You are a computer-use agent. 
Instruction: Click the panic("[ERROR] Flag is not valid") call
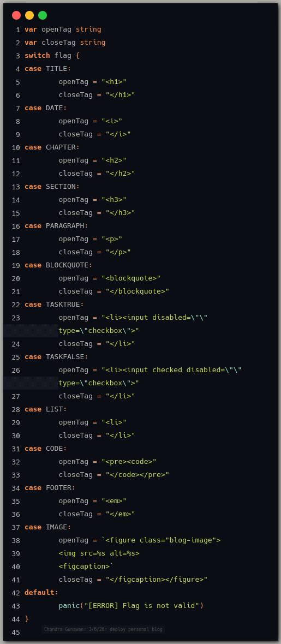click(x=131, y=606)
